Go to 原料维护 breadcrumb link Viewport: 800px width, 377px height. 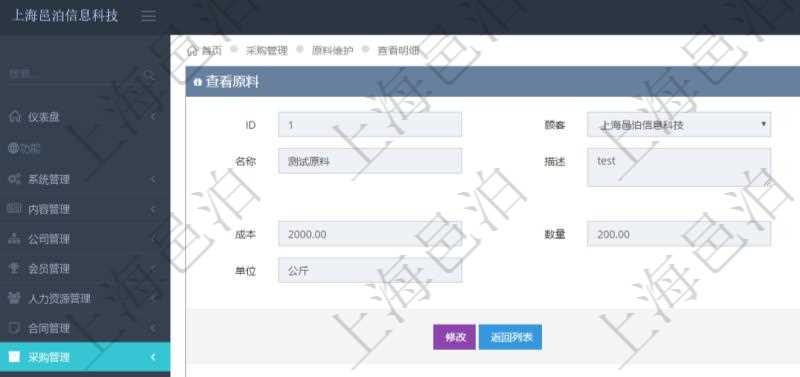(x=332, y=51)
